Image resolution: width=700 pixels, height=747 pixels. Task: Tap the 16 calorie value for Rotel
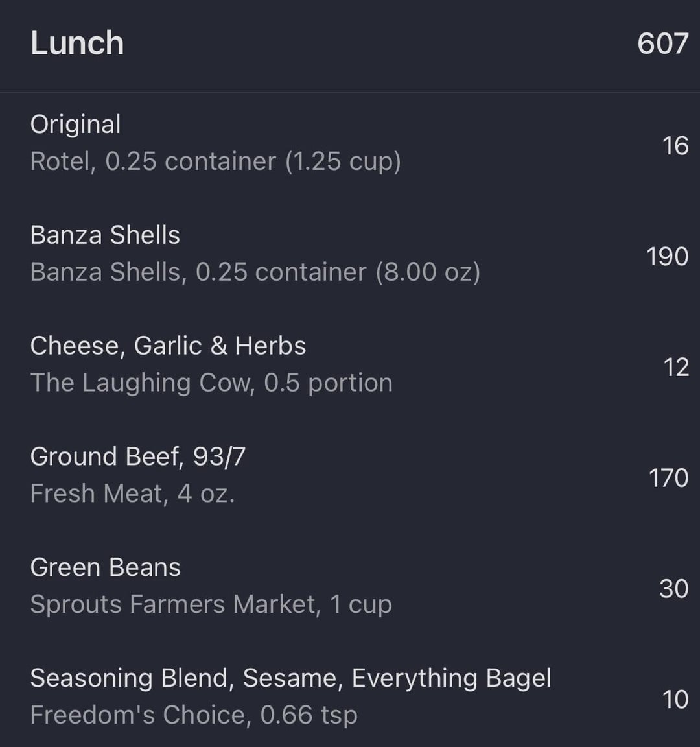click(675, 145)
